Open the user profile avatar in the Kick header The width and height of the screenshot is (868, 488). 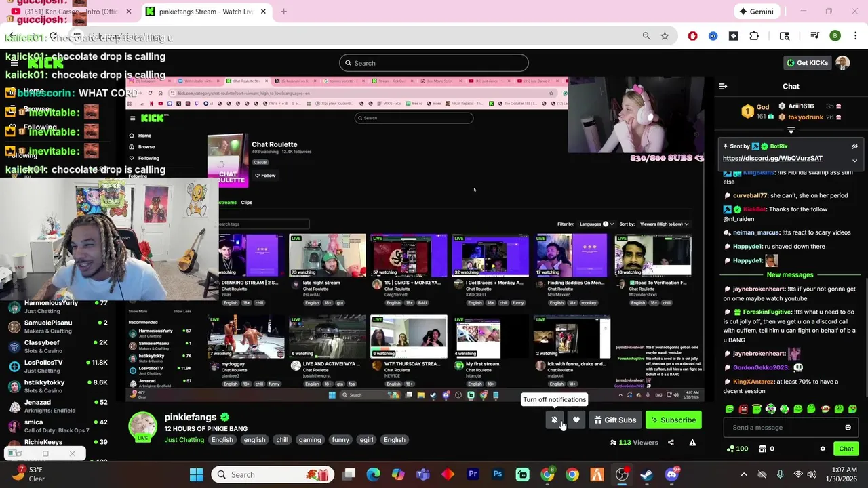[843, 63]
